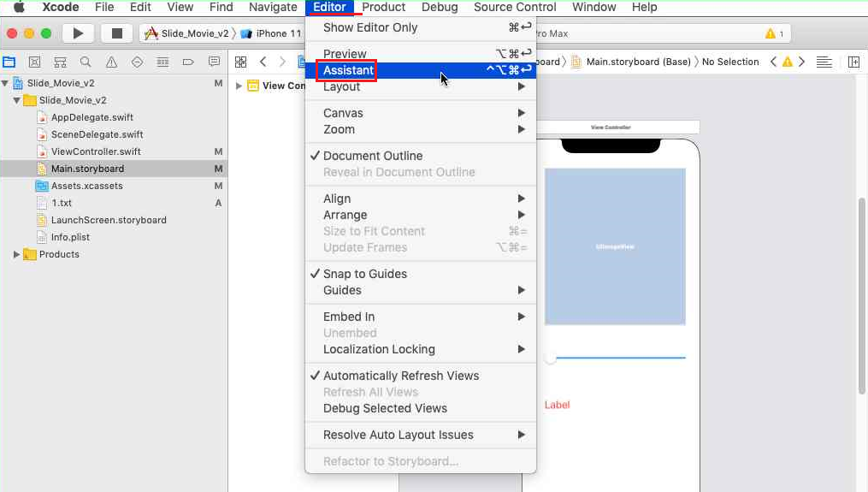Expand View Controller Scene in outline
The image size is (868, 492).
click(x=239, y=86)
